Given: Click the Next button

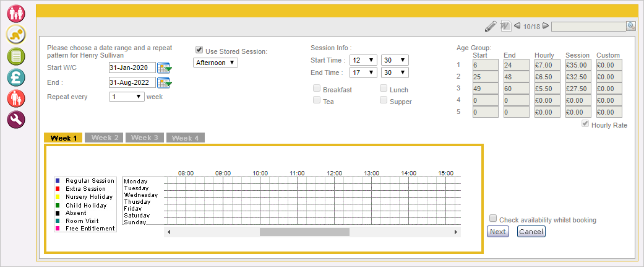Looking at the screenshot, I should (498, 232).
